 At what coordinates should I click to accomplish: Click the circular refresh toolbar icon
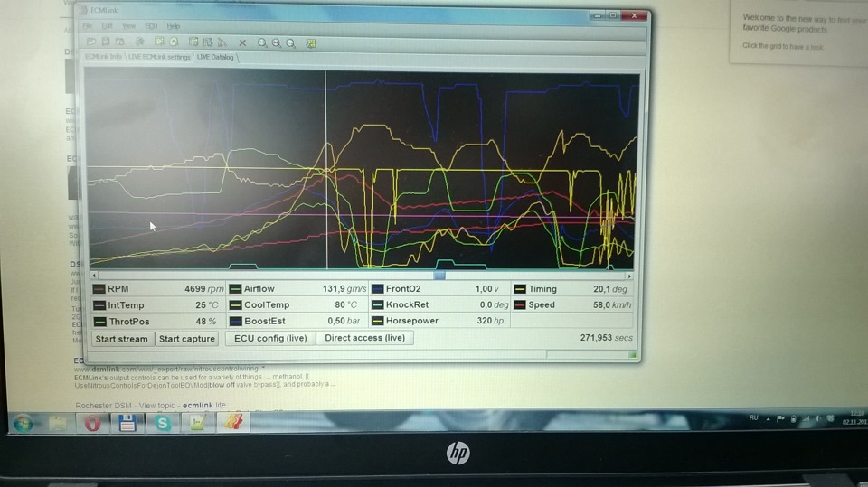174,42
